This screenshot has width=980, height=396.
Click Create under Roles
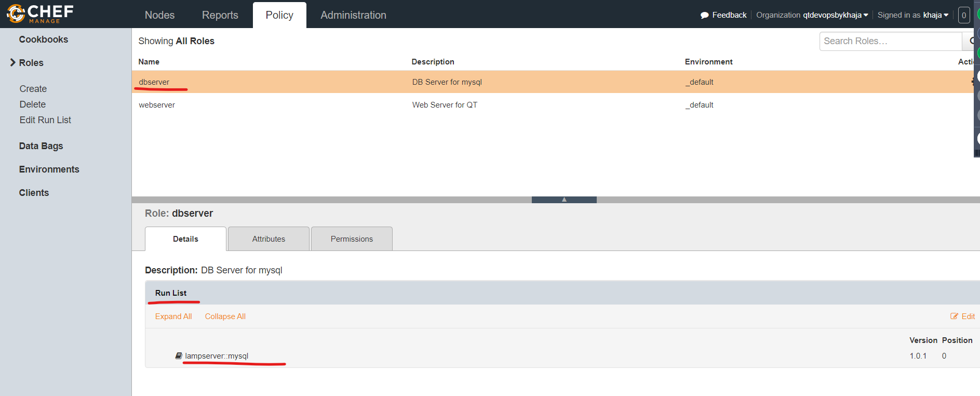pyautogui.click(x=33, y=89)
